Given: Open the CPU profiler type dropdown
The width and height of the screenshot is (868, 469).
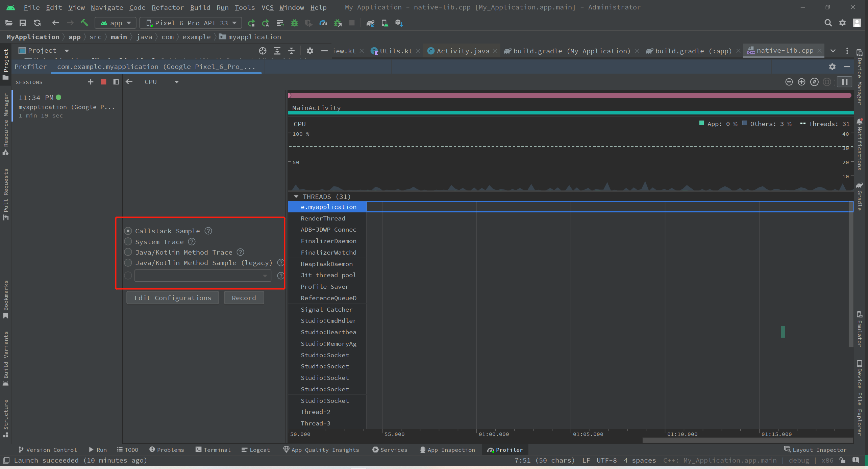Looking at the screenshot, I should [x=161, y=82].
